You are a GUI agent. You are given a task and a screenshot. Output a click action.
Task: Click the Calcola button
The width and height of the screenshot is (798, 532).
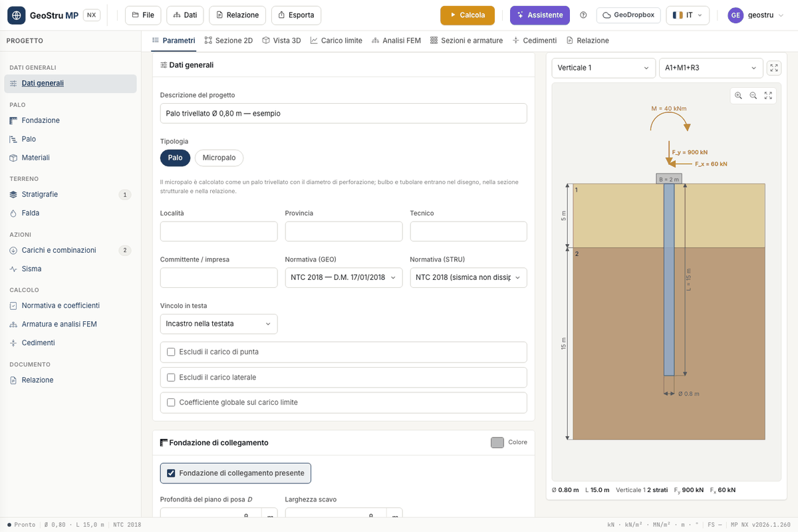[467, 15]
